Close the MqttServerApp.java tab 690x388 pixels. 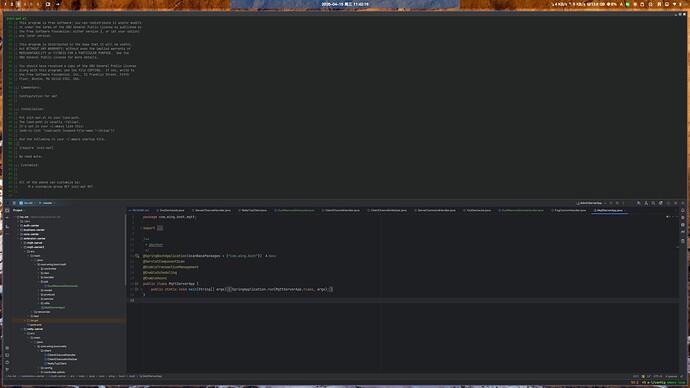(625, 211)
